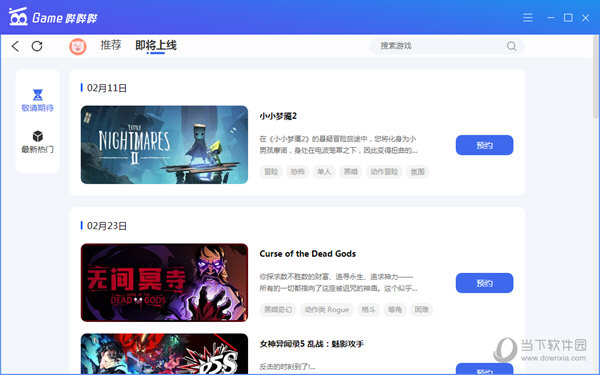600x375 pixels.
Task: Click the 02月23日 date heading
Action: coord(107,226)
